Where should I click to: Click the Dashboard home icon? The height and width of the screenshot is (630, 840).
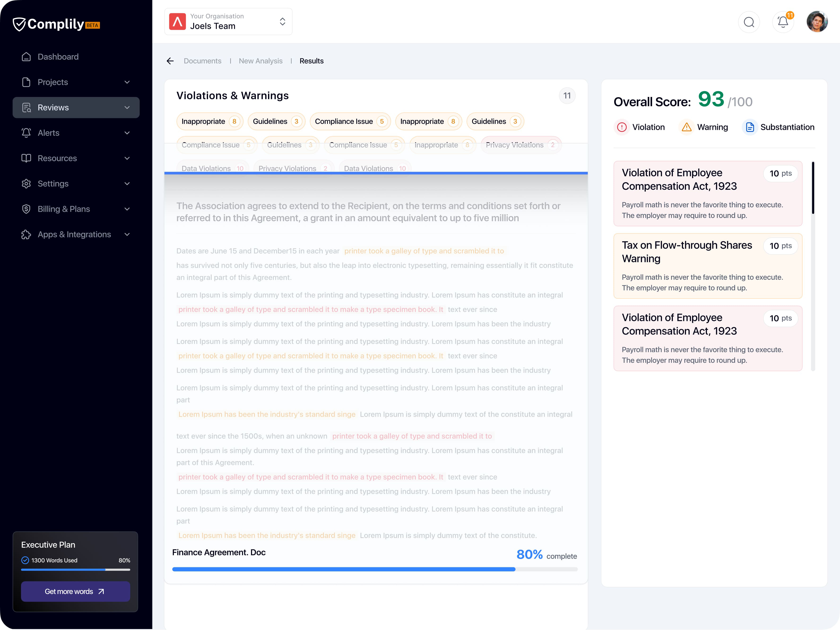coord(26,56)
